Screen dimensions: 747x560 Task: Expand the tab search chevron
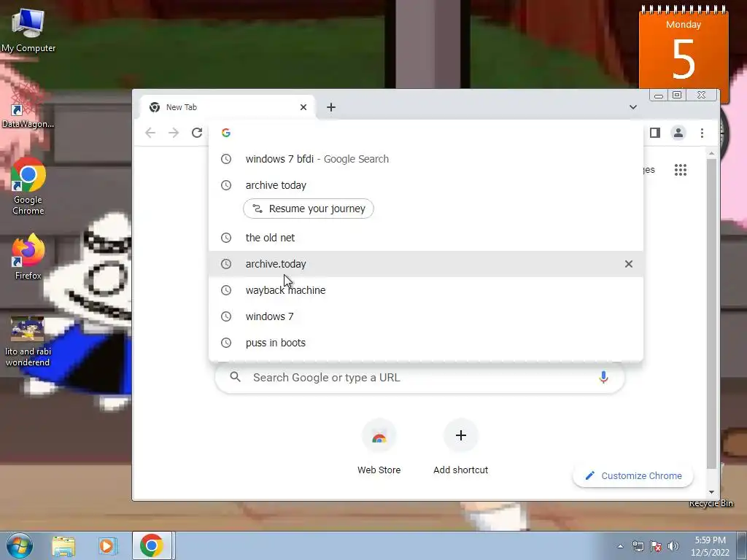pos(633,107)
